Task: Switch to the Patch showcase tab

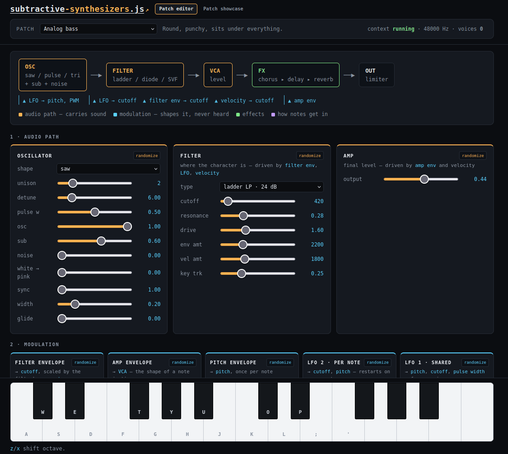Action: tap(223, 9)
